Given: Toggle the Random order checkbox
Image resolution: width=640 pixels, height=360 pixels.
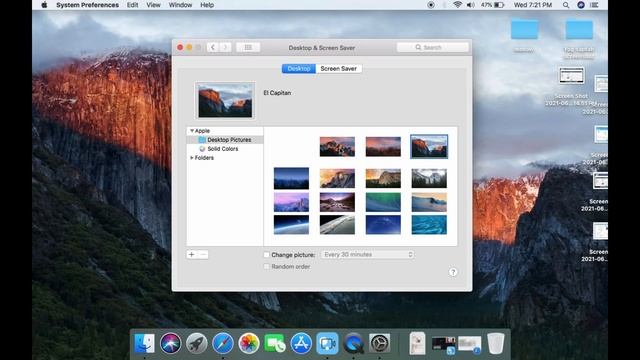Looking at the screenshot, I should tap(267, 267).
